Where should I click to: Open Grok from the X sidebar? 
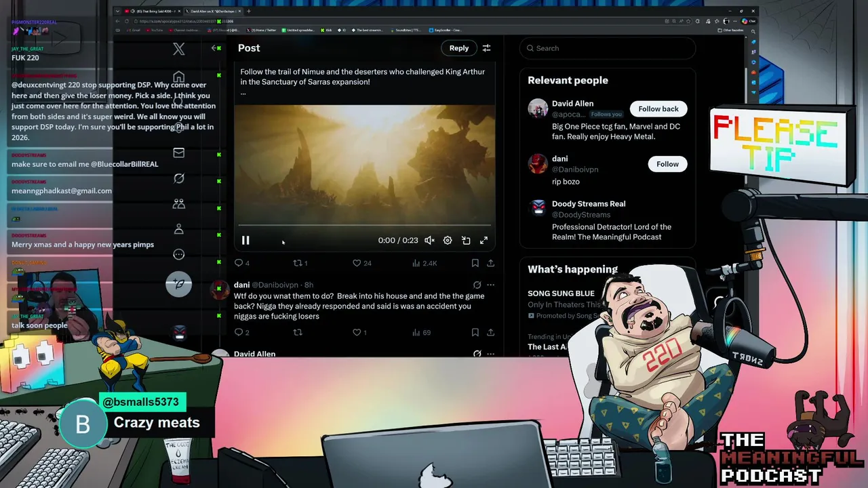pos(178,178)
